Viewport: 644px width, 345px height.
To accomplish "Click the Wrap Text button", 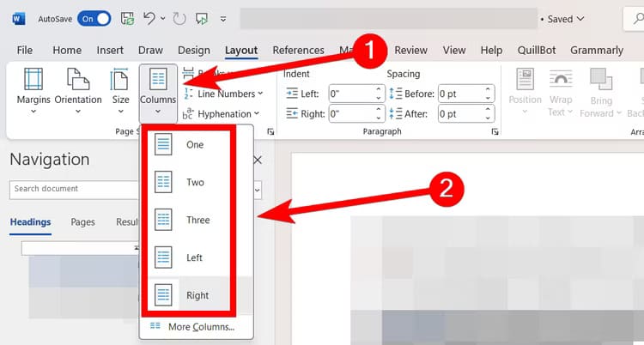I will tap(561, 92).
